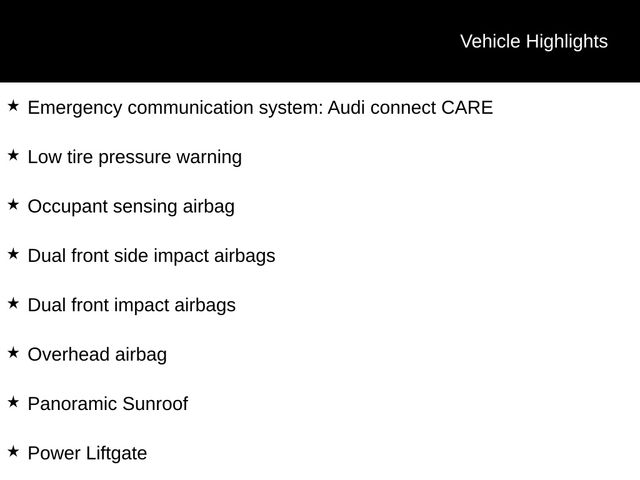Select the Audi connect CARE text
The image size is (640, 480).
pyautogui.click(x=410, y=108)
